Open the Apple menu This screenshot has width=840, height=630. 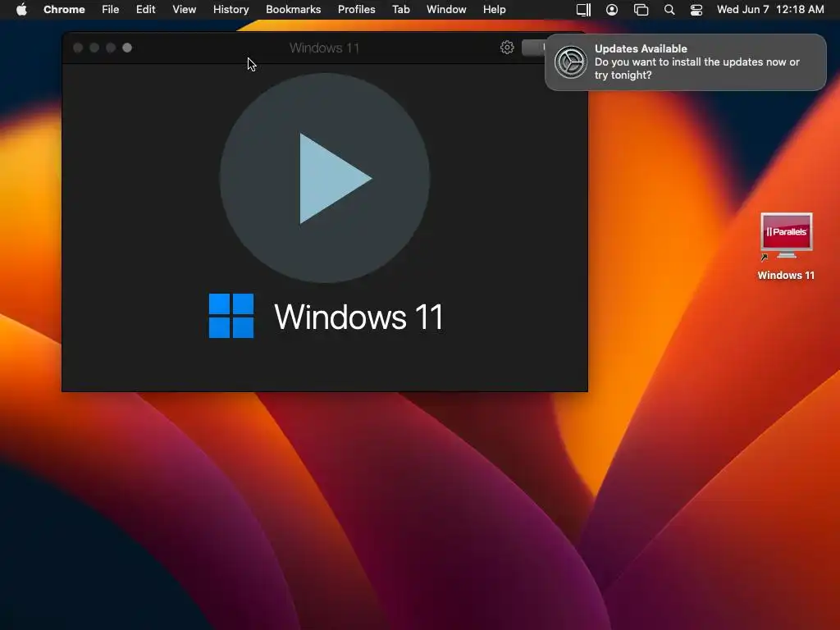(x=21, y=9)
